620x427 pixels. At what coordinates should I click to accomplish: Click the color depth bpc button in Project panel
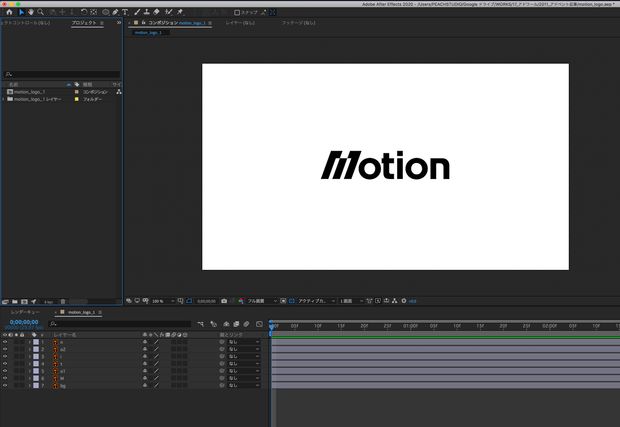48,302
